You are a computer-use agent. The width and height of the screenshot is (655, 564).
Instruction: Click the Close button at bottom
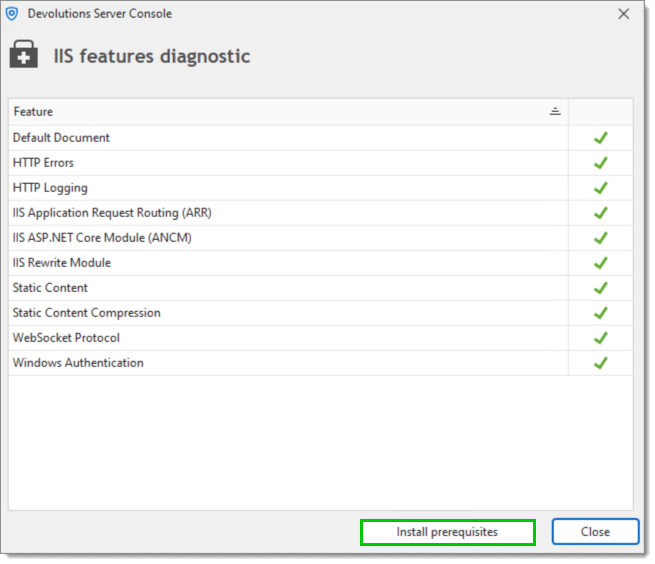tap(595, 532)
